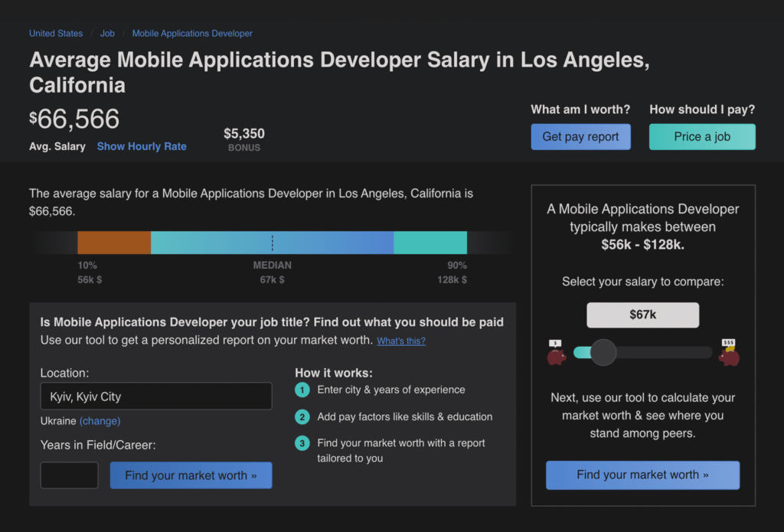Viewport: 784px width, 532px height.
Task: Click the low-salary piggy bank icon
Action: point(557,353)
